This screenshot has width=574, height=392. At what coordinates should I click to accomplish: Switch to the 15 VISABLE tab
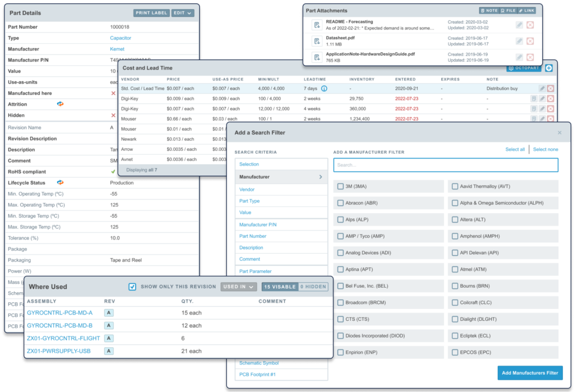pyautogui.click(x=280, y=287)
